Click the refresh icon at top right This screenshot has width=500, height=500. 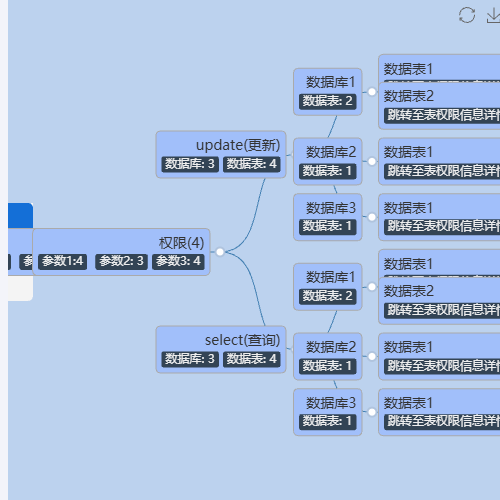click(467, 15)
